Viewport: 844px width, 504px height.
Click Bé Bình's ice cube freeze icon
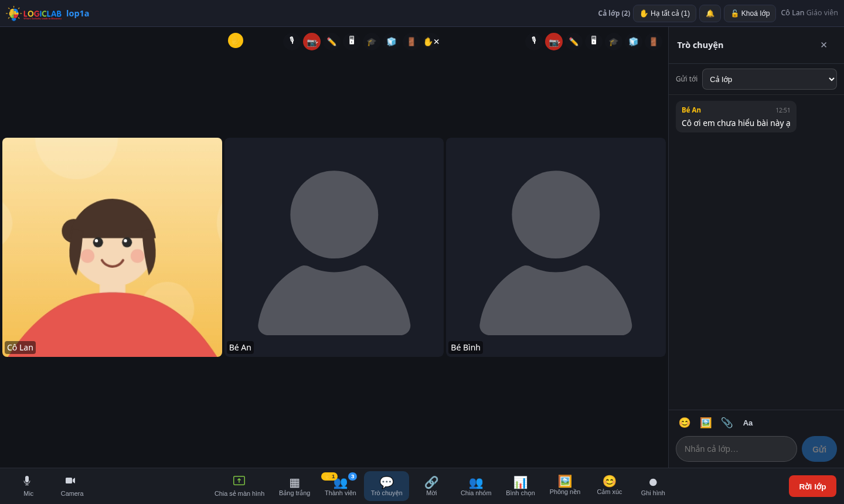634,42
